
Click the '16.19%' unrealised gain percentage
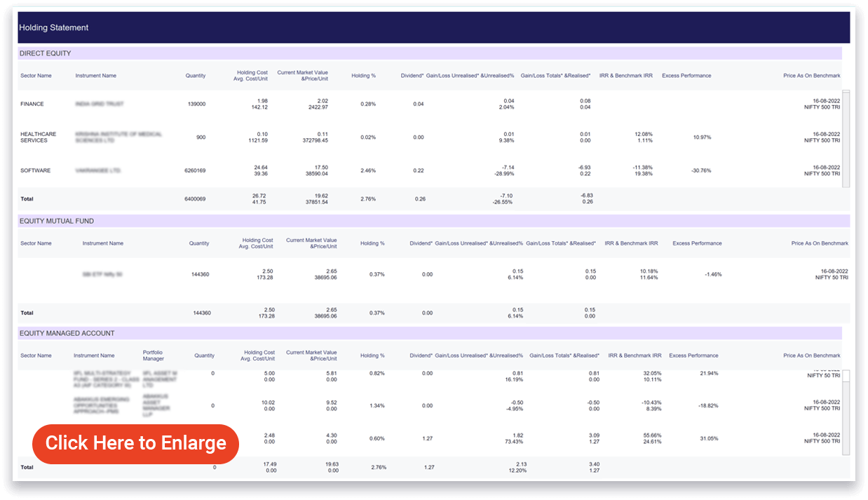(x=514, y=379)
